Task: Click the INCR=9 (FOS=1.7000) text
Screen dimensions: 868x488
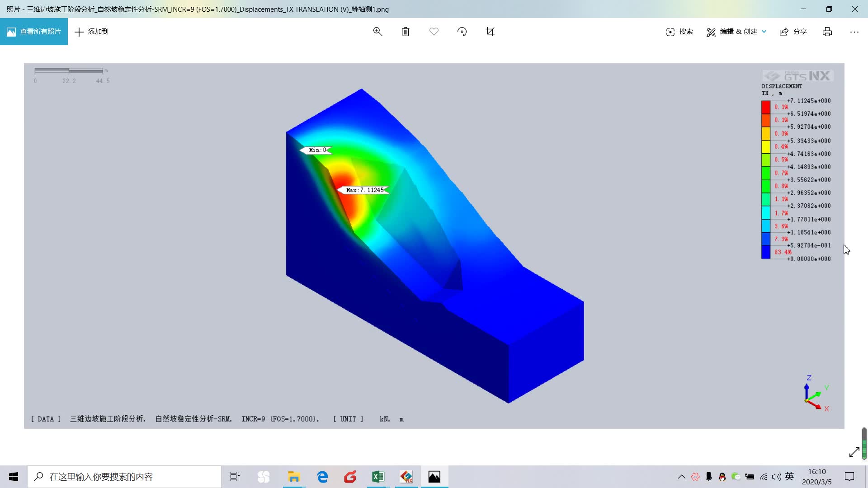Action: [280, 419]
